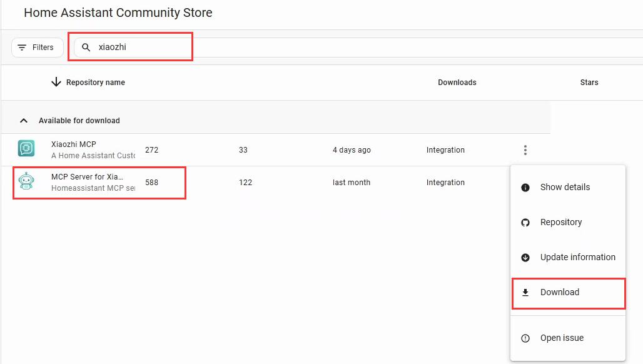Viewport: 643px width, 364px height.
Task: Sort by Downloads column header
Action: click(457, 83)
